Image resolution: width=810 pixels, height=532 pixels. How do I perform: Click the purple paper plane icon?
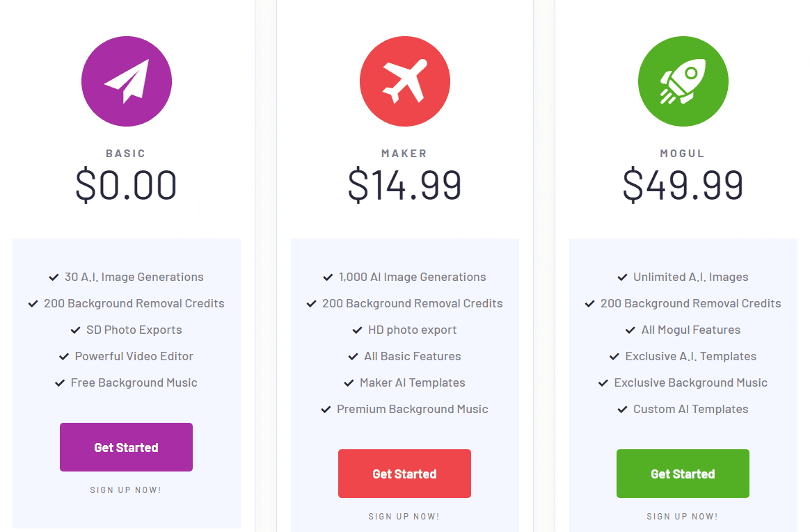(126, 81)
